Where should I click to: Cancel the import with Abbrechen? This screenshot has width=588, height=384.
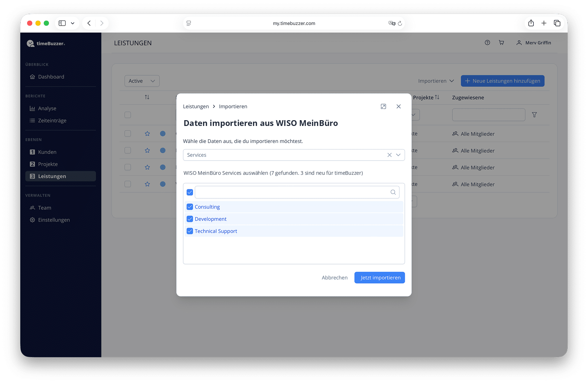click(x=335, y=278)
